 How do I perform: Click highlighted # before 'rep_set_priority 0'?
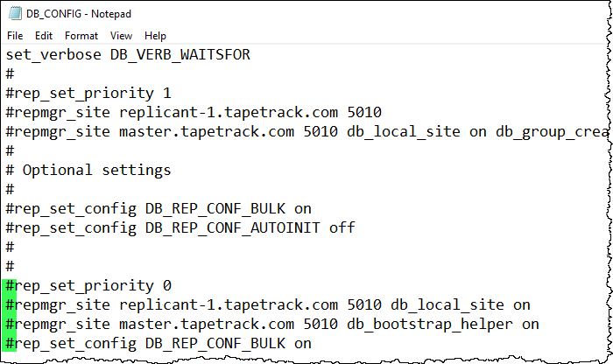coord(10,286)
